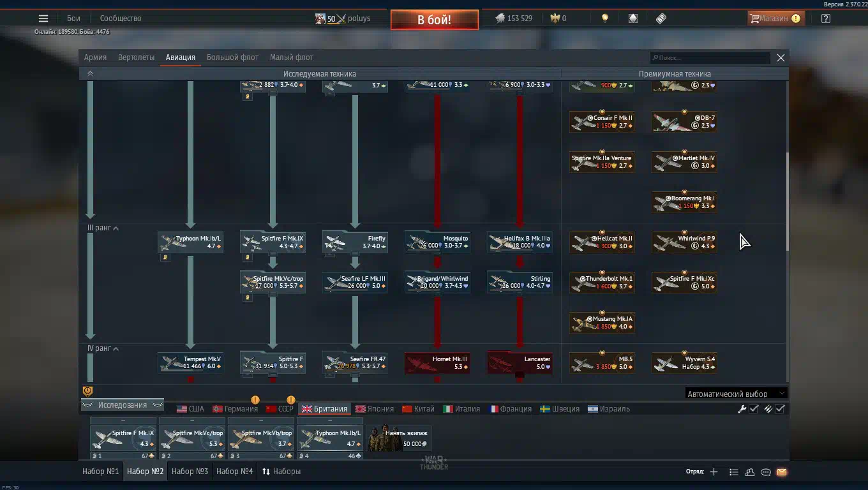Switch to preset Набор №3
Screen dimensions: 868x490
pos(190,471)
